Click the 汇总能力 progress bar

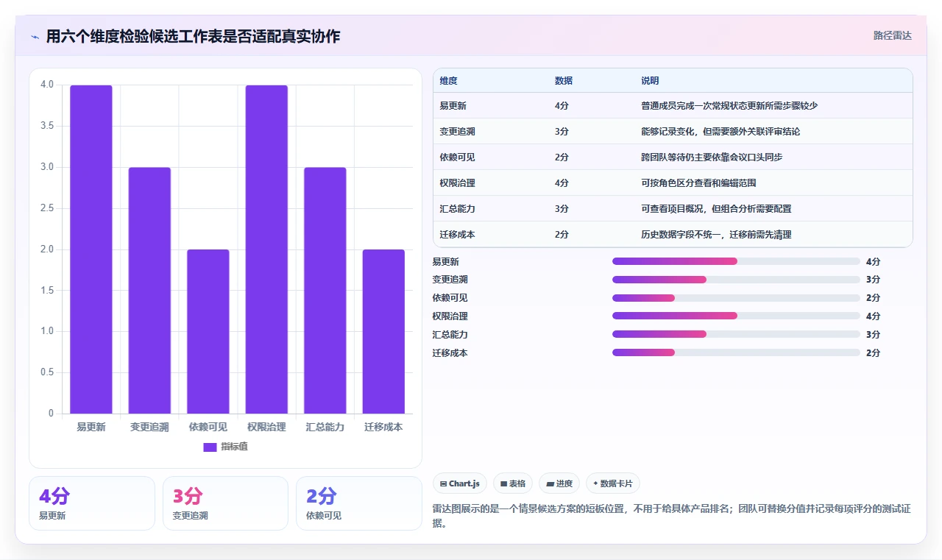coord(736,335)
